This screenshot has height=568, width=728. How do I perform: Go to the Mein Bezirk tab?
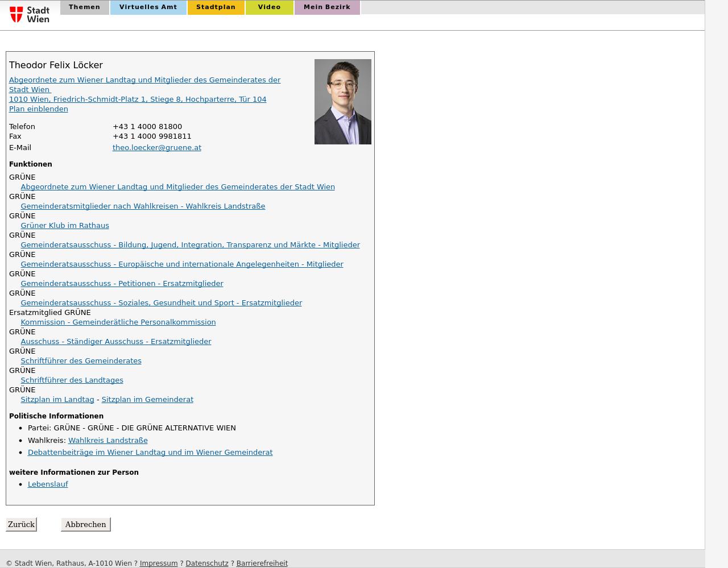(326, 7)
